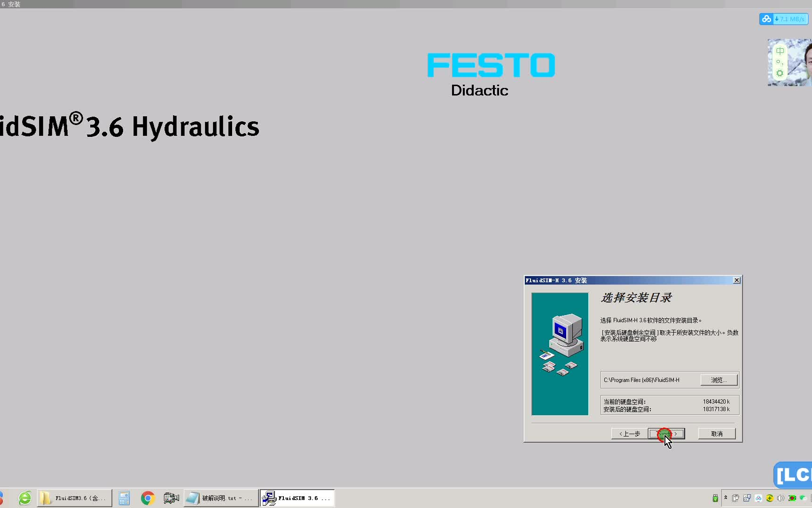
Task: Click the green recording tray icon
Action: pos(792,498)
